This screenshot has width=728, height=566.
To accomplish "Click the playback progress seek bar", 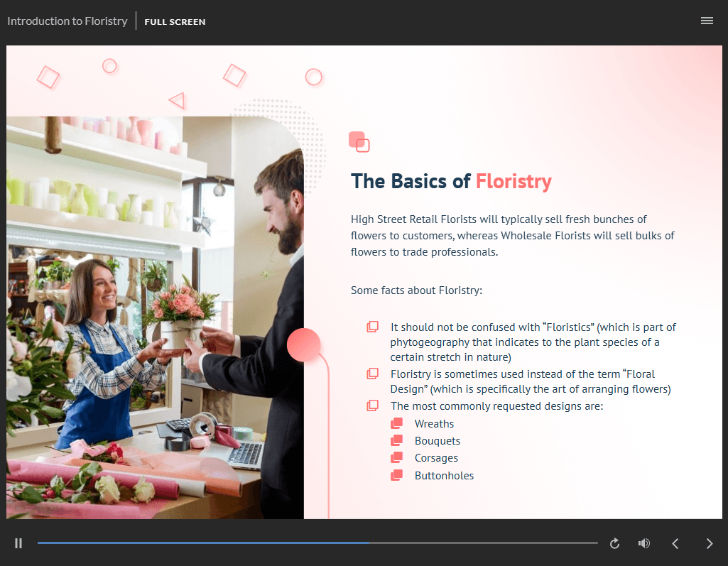I will 317,543.
